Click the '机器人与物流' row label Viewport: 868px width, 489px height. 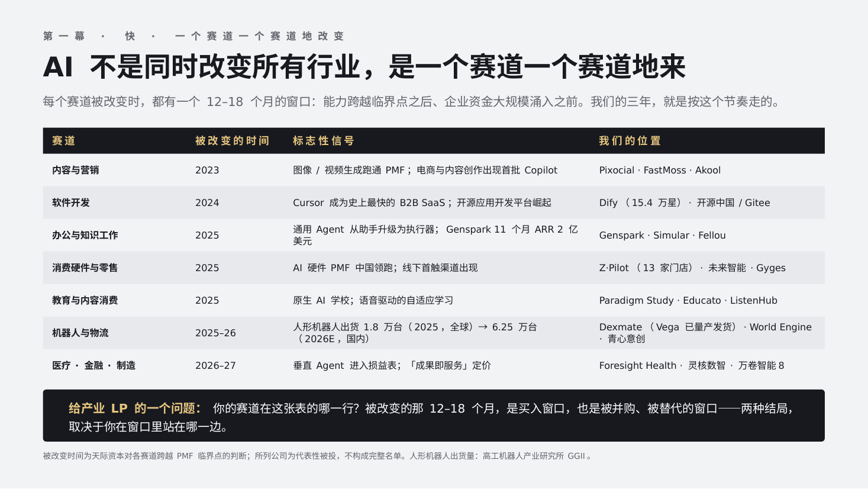pyautogui.click(x=80, y=333)
